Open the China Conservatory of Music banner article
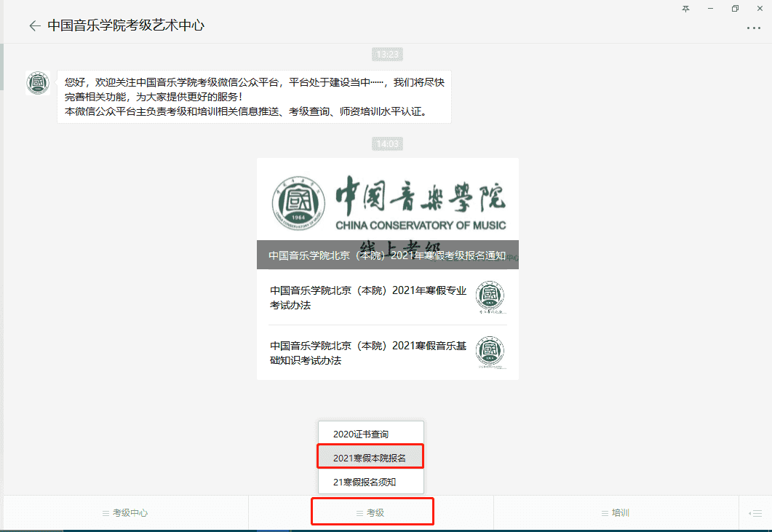This screenshot has height=532, width=772. 387,204
